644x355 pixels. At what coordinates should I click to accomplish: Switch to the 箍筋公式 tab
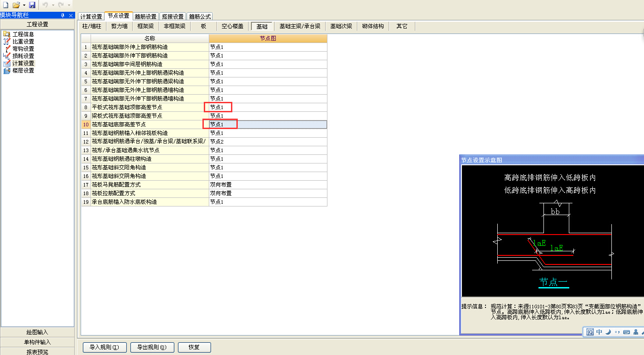tap(200, 16)
